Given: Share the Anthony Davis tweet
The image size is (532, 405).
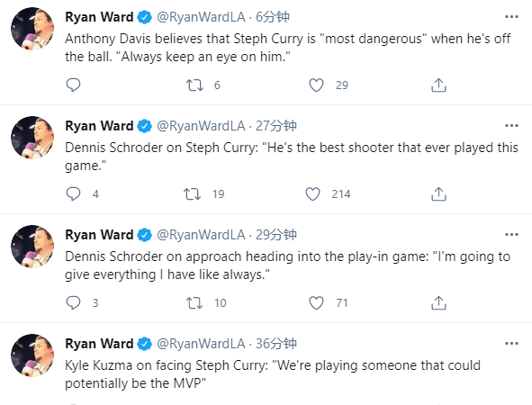Looking at the screenshot, I should 438,85.
